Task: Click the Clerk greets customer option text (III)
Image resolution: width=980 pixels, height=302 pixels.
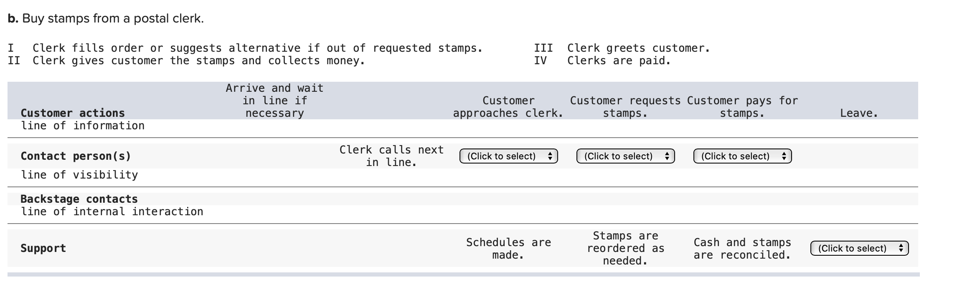Action: 638,48
